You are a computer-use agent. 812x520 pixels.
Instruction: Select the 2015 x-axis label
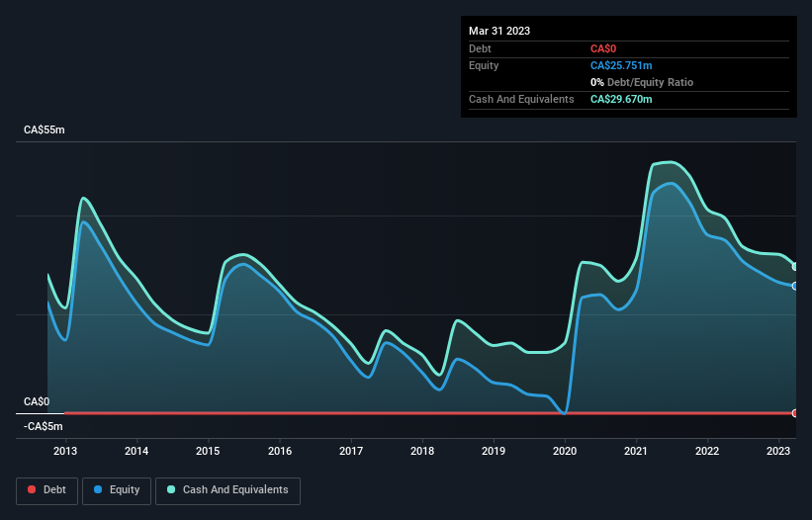(208, 451)
